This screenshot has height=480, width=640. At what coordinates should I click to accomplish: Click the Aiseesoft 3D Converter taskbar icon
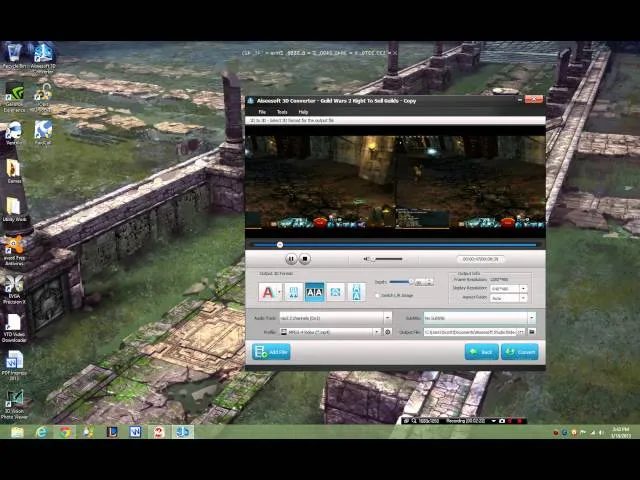coord(182,432)
